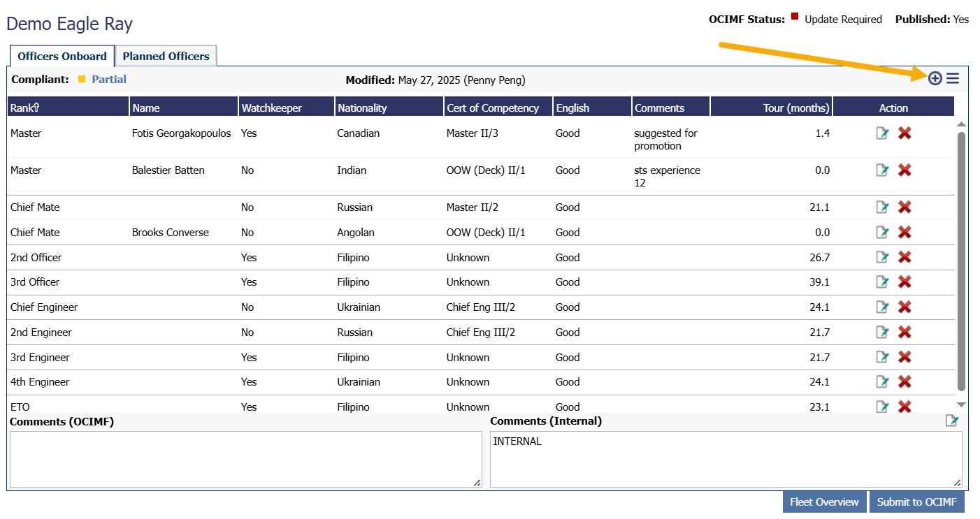Open the Partial compliance link
This screenshot has height=519, width=980.
coord(109,80)
